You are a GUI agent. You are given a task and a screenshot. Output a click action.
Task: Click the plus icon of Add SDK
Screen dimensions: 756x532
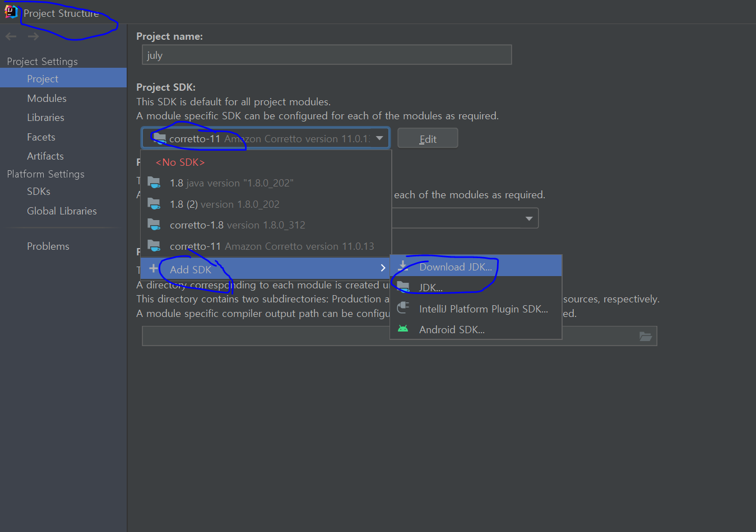coord(154,269)
